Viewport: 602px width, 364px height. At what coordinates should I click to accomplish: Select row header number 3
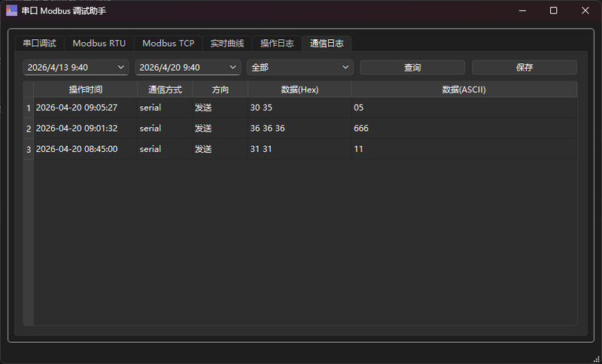point(29,149)
